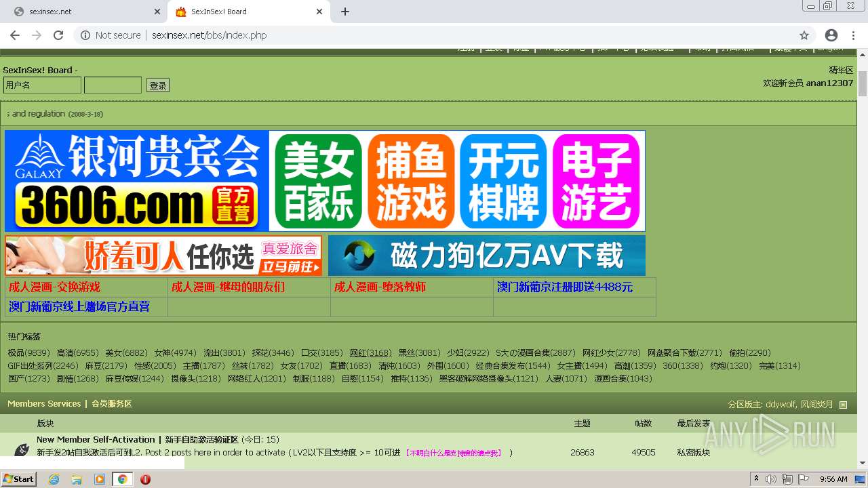Open the GIF出处系列(2246) tag

pyautogui.click(x=43, y=365)
